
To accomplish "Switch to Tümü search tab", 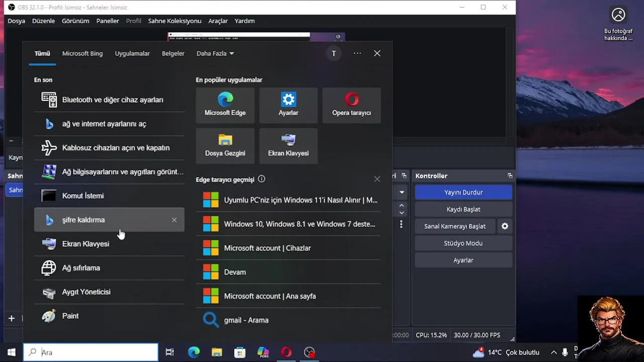I will pos(42,53).
